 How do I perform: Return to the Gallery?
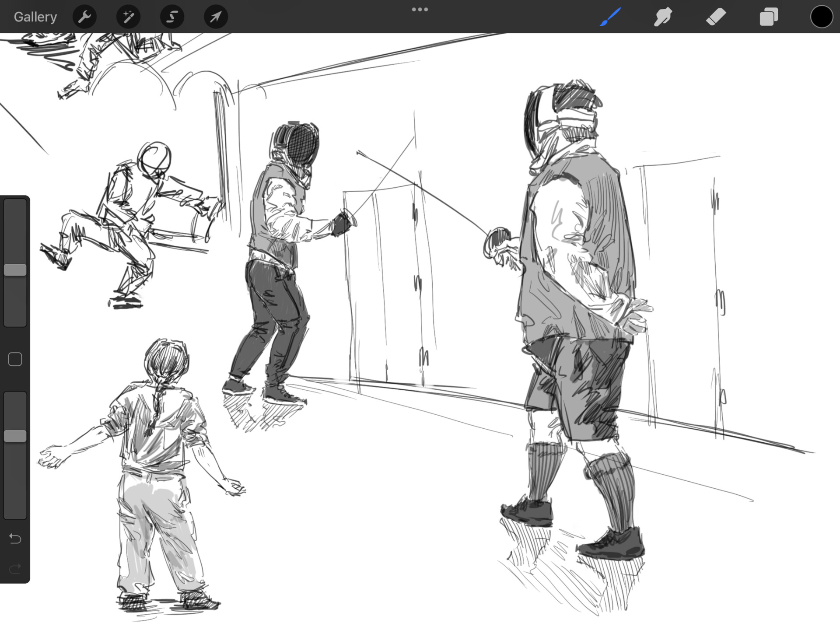(35, 17)
